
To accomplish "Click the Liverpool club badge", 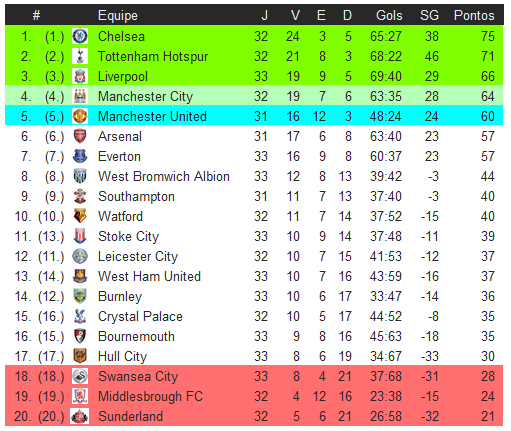I will click(x=80, y=76).
